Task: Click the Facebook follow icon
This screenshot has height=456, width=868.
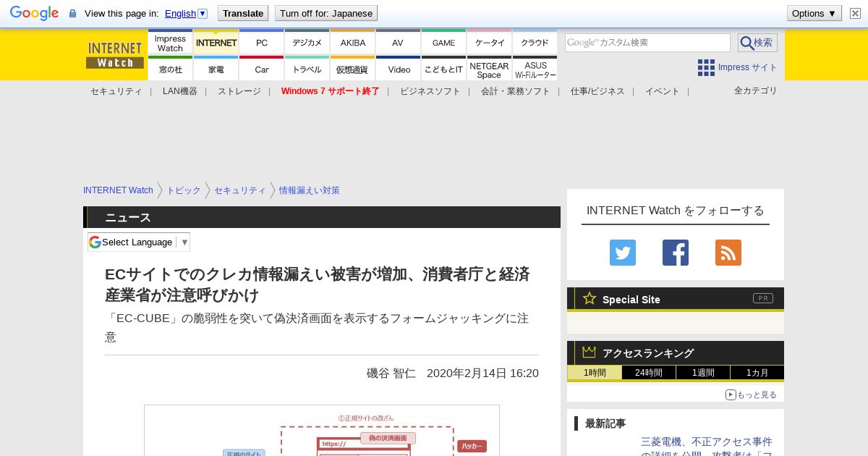Action: 676,253
